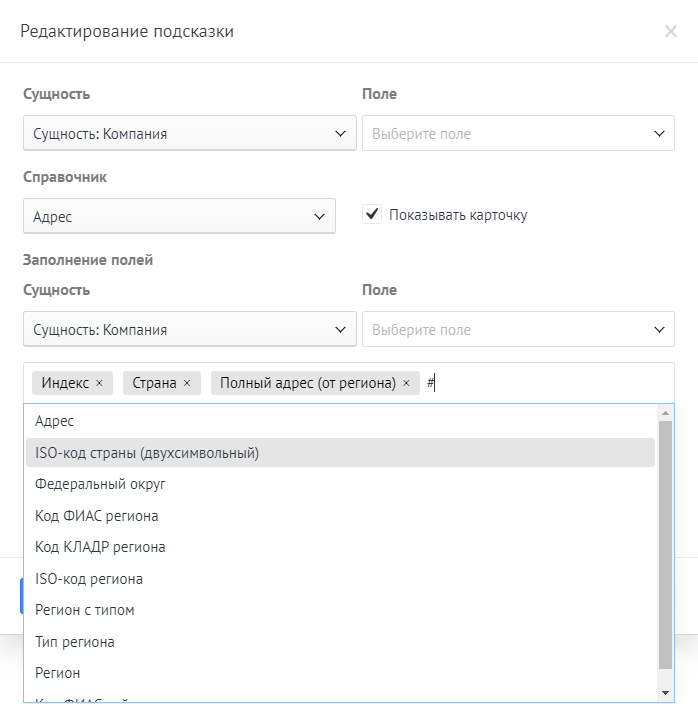
Task: Close the Редактирование подсказки dialog
Action: tap(671, 31)
